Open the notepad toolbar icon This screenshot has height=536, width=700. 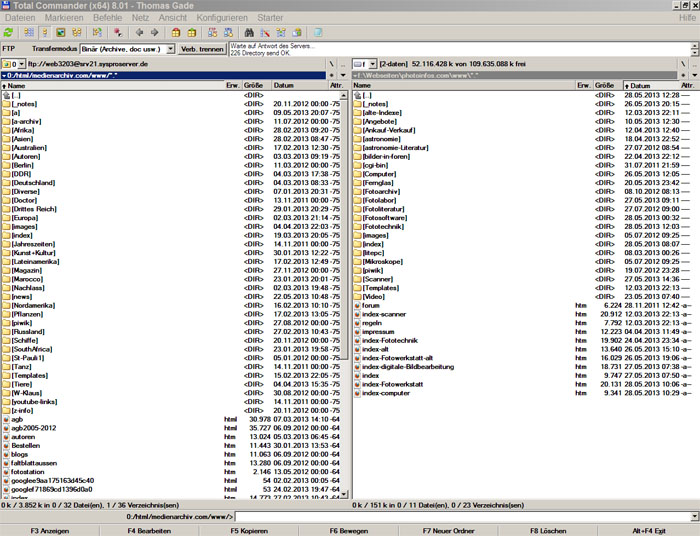318,33
